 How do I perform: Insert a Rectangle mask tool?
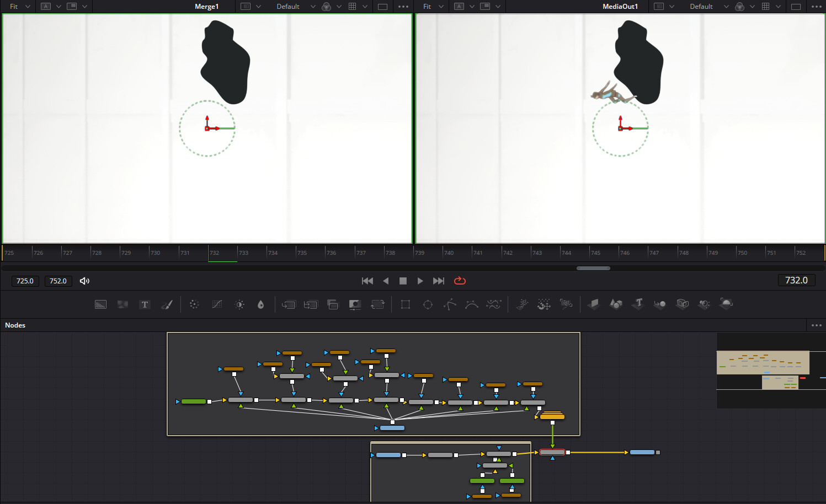point(406,304)
